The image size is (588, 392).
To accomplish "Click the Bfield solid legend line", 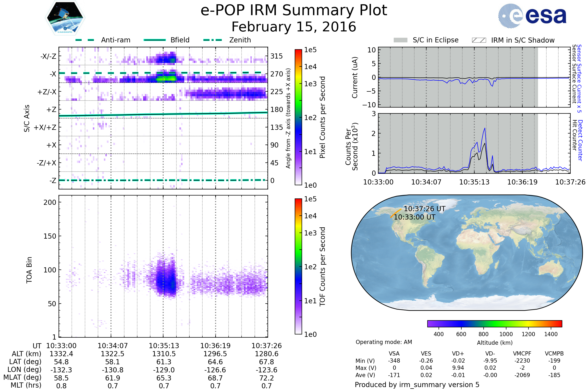I will [x=155, y=40].
